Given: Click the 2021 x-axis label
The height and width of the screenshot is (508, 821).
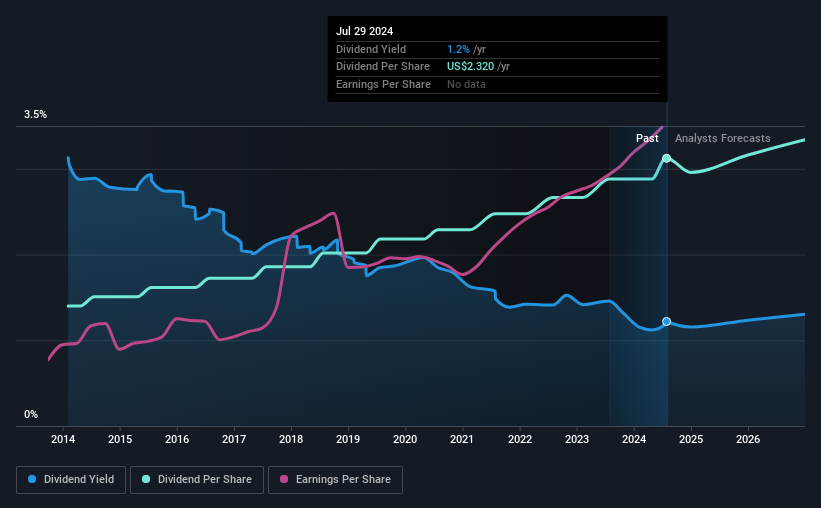Looking at the screenshot, I should pos(462,439).
